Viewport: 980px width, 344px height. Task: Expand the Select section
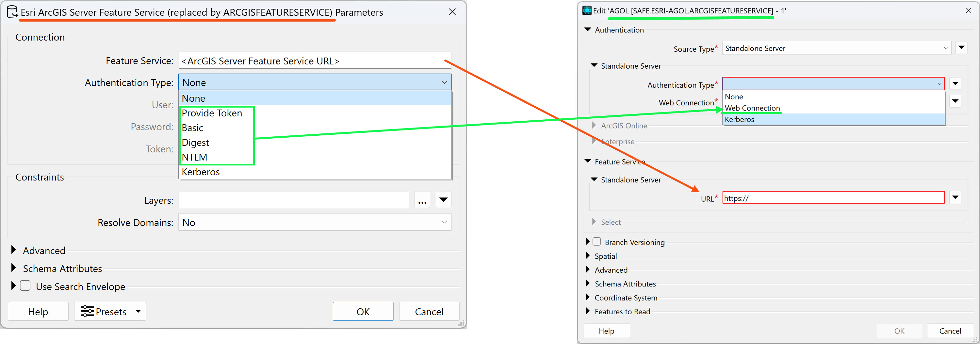click(594, 221)
